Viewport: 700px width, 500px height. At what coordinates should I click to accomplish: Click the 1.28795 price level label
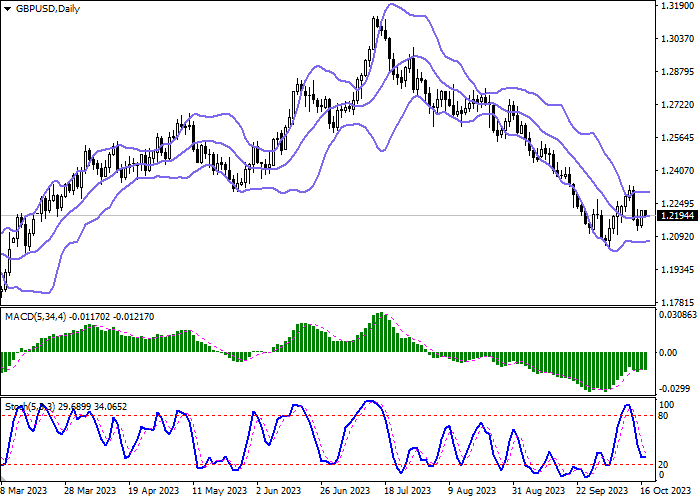coord(677,72)
